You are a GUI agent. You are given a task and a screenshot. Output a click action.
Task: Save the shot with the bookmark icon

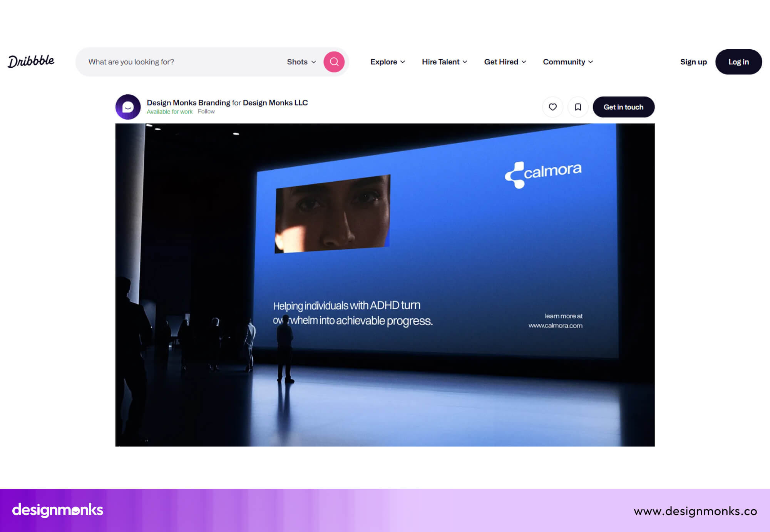point(578,107)
